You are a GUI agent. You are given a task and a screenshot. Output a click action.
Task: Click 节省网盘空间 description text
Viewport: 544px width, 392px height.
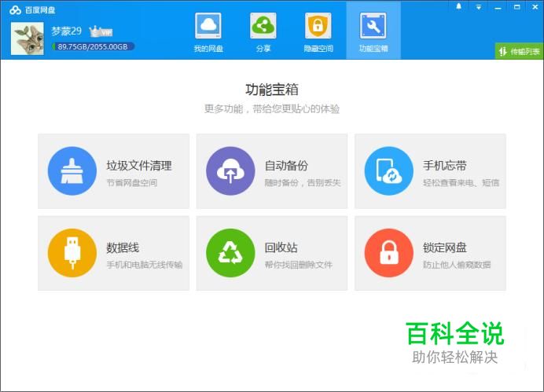point(132,183)
